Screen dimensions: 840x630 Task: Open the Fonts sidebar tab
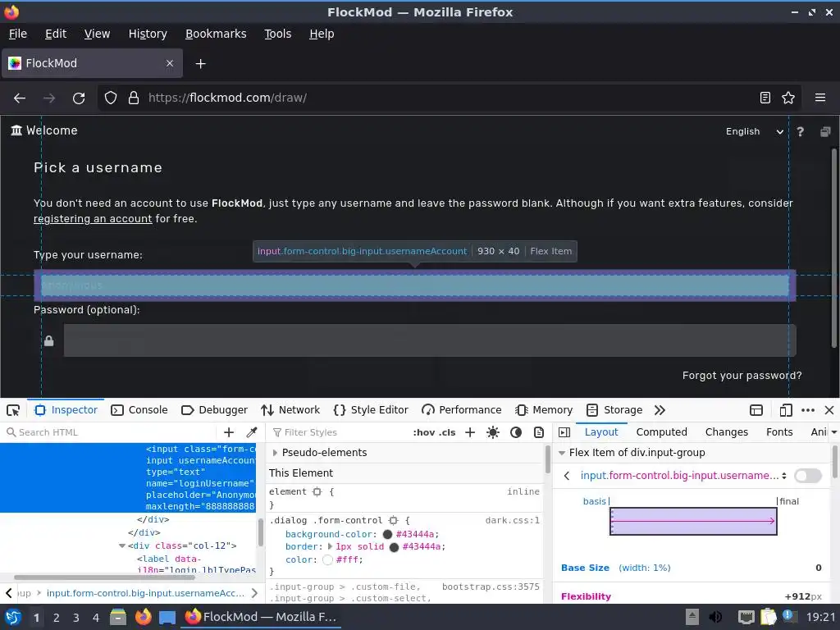pos(779,431)
